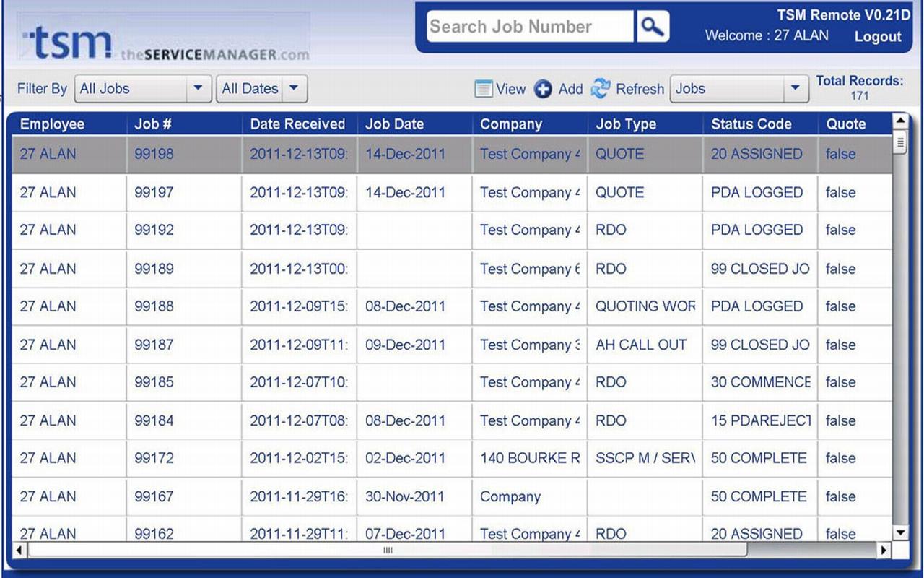
Task: Click the table's scroll down arrow
Action: (x=899, y=533)
